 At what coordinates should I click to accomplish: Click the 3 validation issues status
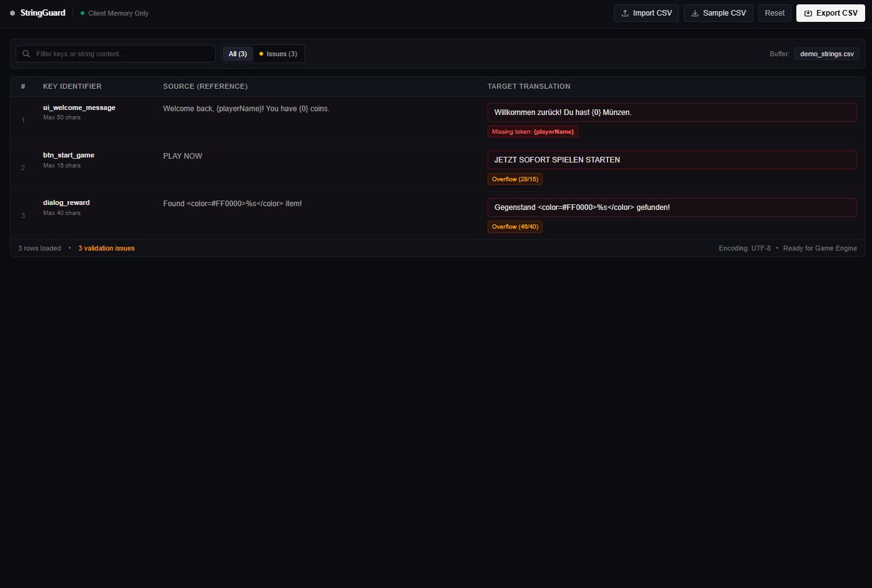[x=106, y=248]
